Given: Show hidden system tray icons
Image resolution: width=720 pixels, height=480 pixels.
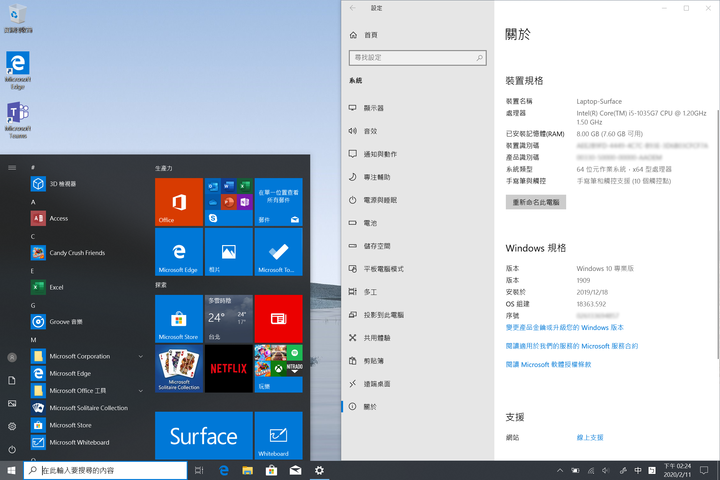Looking at the screenshot, I should (x=560, y=470).
